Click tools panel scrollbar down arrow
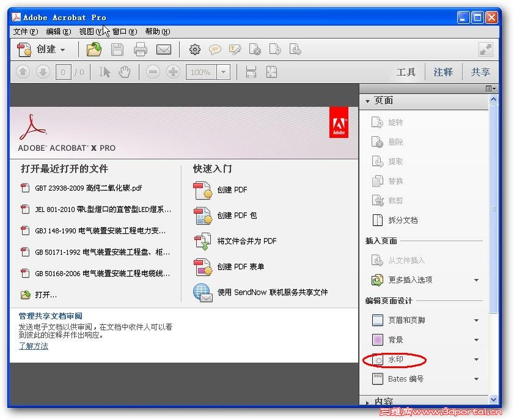The image size is (514, 420). [493, 399]
